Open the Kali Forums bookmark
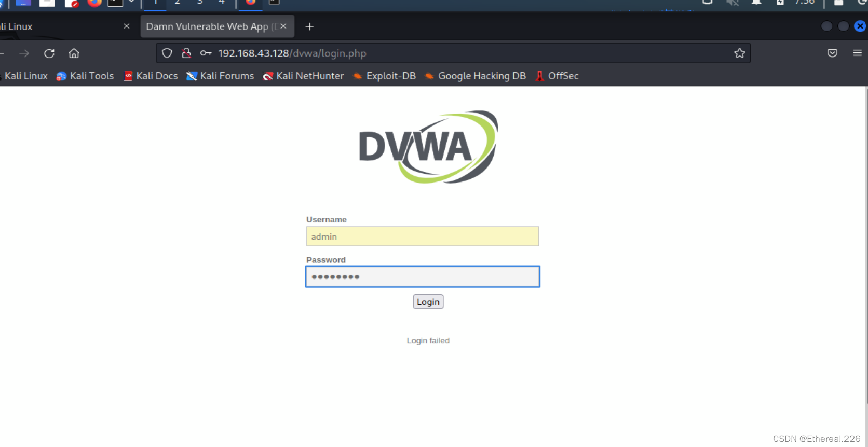 click(x=220, y=76)
